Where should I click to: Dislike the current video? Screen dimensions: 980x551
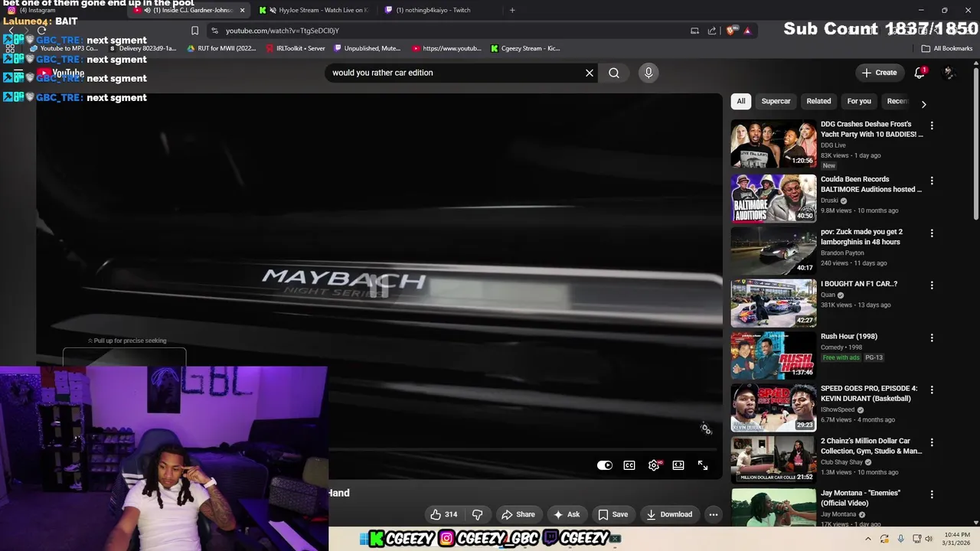click(477, 514)
